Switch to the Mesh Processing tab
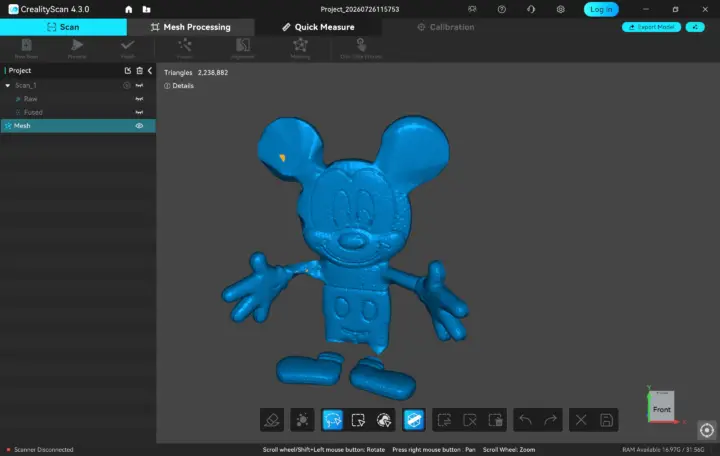This screenshot has width=720, height=456. pos(191,27)
